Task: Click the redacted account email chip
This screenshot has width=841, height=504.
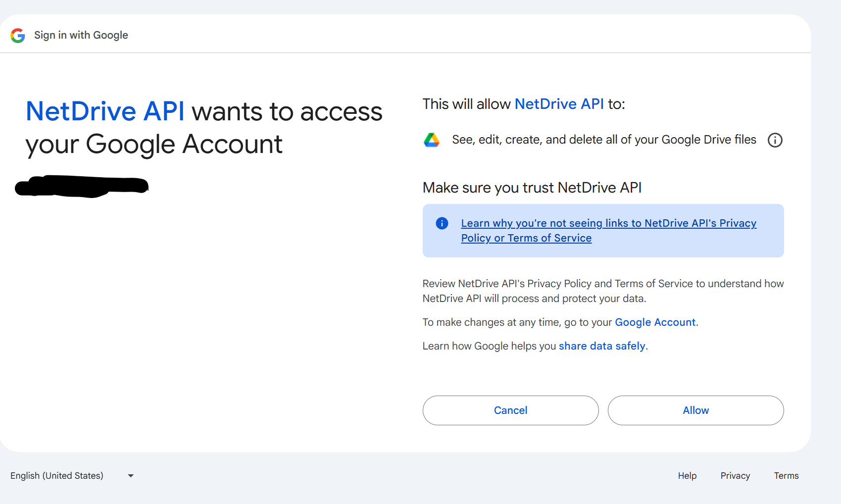Action: [x=82, y=186]
